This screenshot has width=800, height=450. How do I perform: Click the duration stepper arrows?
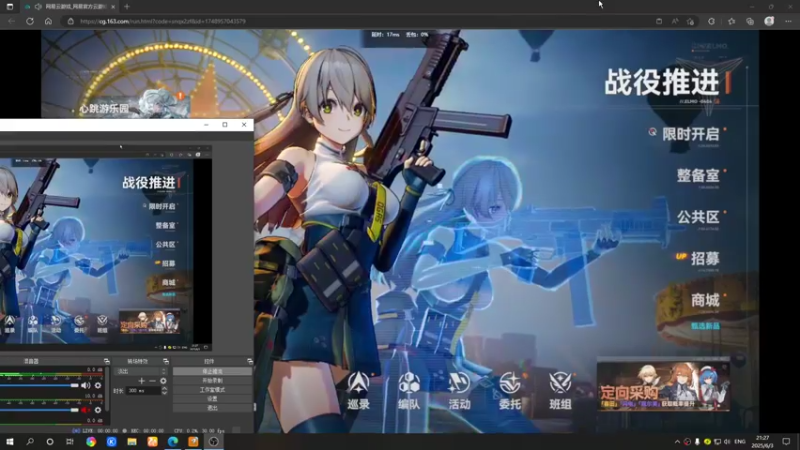164,391
